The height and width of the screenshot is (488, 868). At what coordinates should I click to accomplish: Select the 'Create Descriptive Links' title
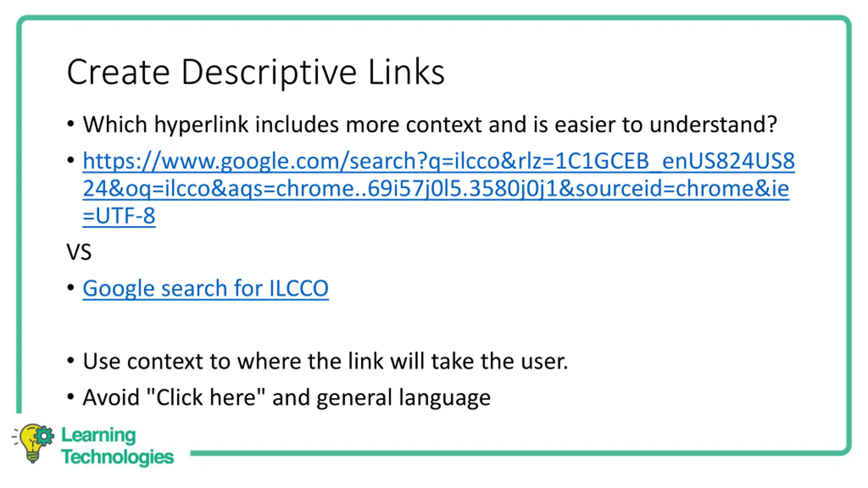256,72
